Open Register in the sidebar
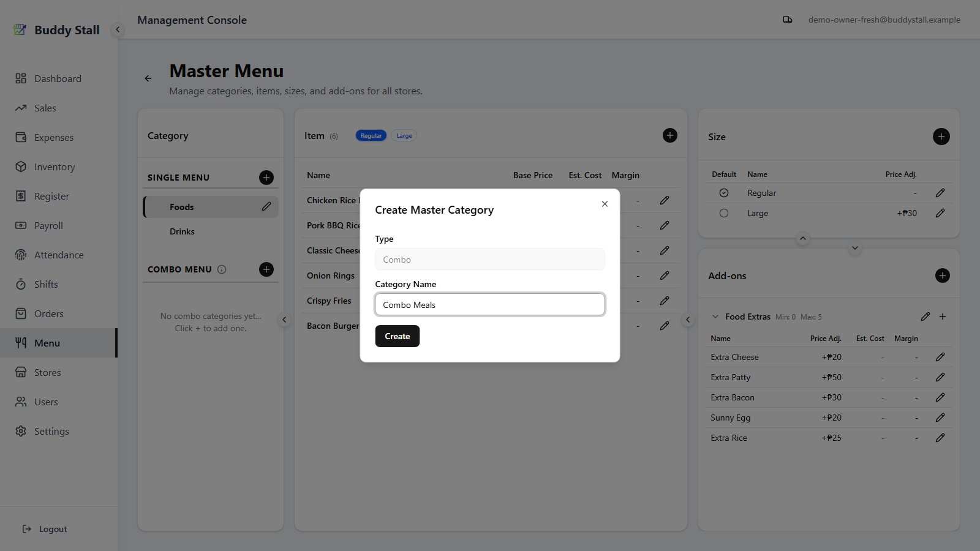The height and width of the screenshot is (551, 980). point(59,196)
